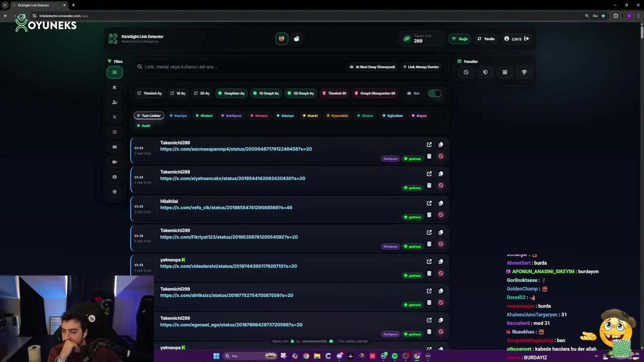Screen dimensions: 644x362
Task: Delete the vefa_clk link entry
Action: click(429, 215)
